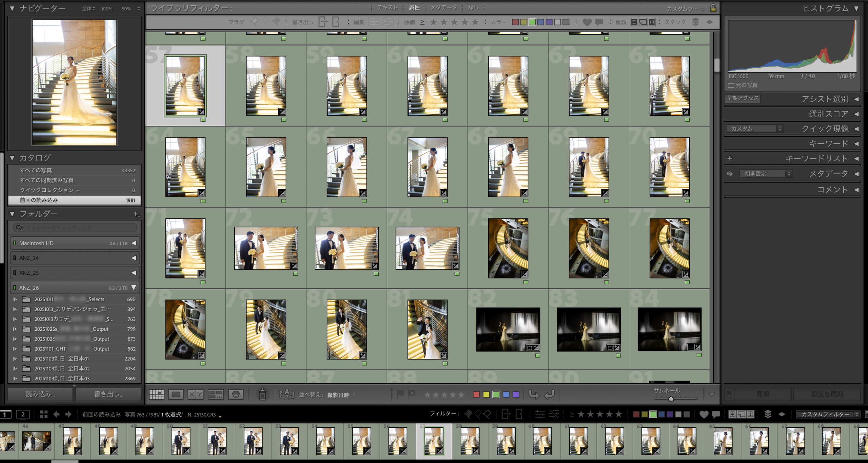Click red color label in bottom toolbar
This screenshot has height=463, width=868.
pyautogui.click(x=476, y=394)
